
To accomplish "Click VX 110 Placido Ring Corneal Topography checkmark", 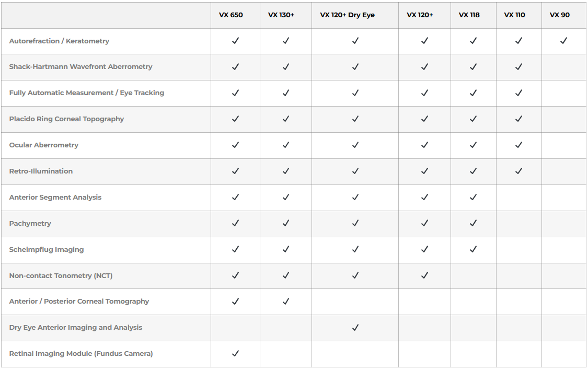I will tap(518, 119).
